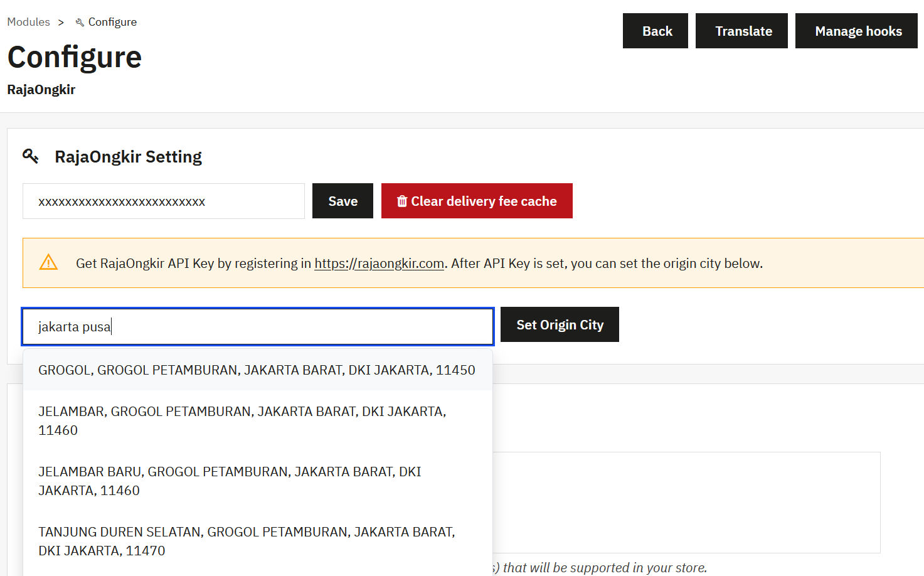Open Manage hooks
This screenshot has width=924, height=576.
(x=856, y=31)
